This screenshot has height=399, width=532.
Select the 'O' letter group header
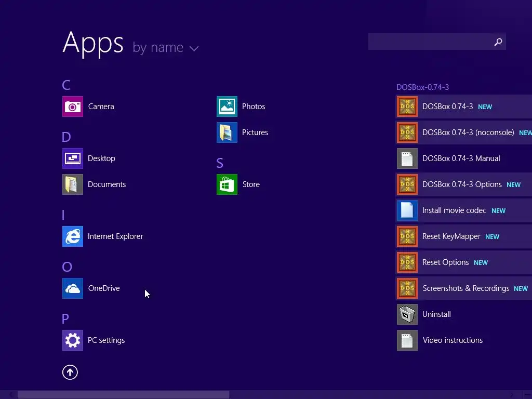tap(67, 267)
